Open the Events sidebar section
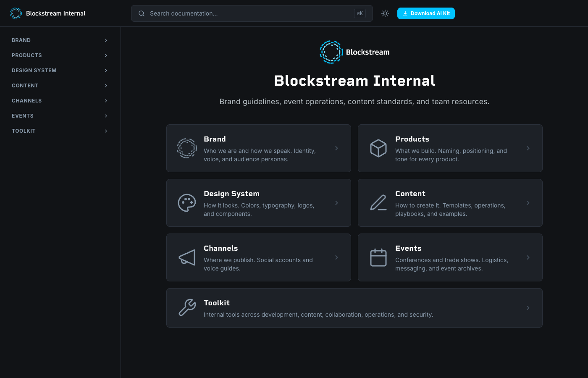 pyautogui.click(x=60, y=116)
